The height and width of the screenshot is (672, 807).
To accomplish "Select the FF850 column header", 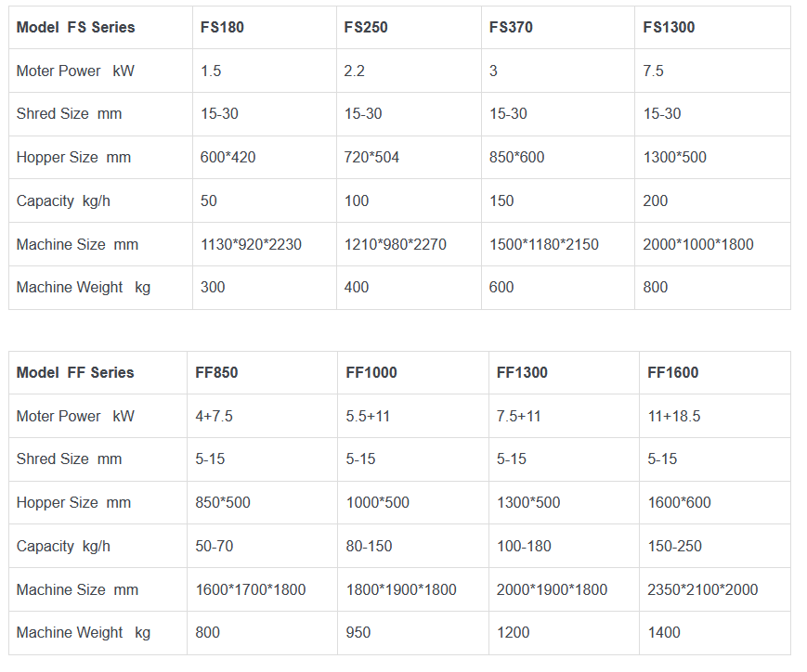I will [216, 372].
